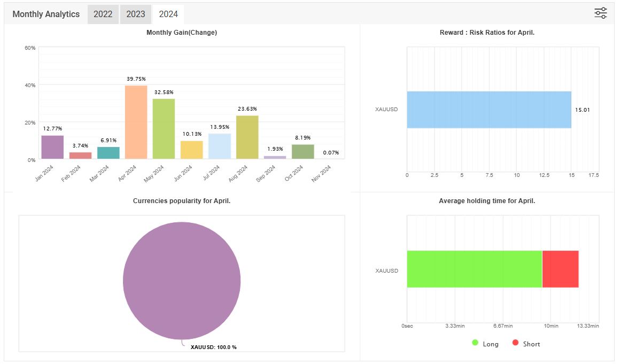Click the blue XAUUSD reward-risk bar
The image size is (620, 364).
tap(489, 110)
